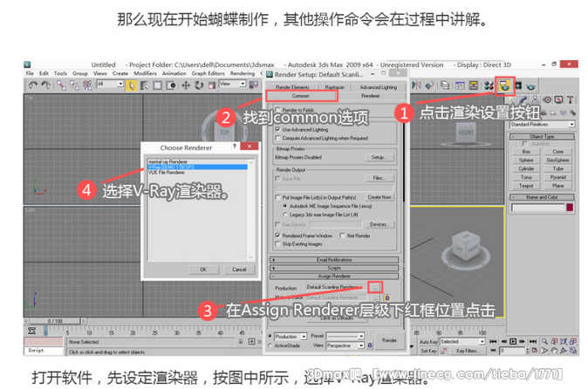The image size is (588, 389).
Task: Select 'V-Ray DEMO 1.50 SP2' in renderer list
Action: coord(198,167)
